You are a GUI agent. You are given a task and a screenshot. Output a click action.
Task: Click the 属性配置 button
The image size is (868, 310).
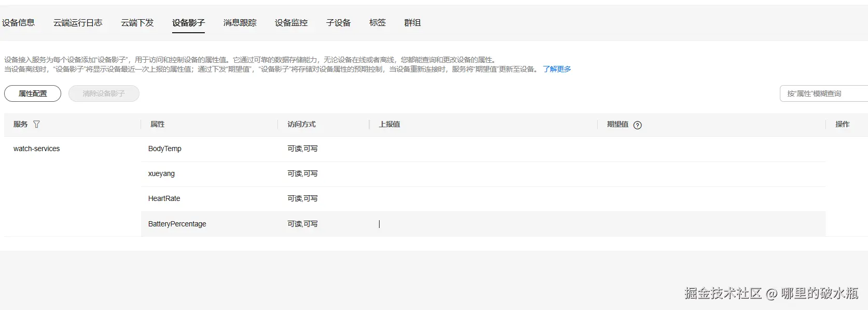[33, 93]
